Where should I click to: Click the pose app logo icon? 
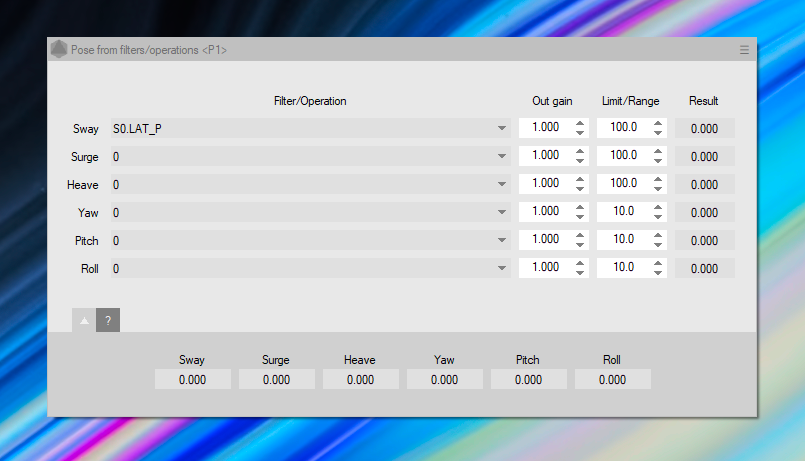(59, 49)
